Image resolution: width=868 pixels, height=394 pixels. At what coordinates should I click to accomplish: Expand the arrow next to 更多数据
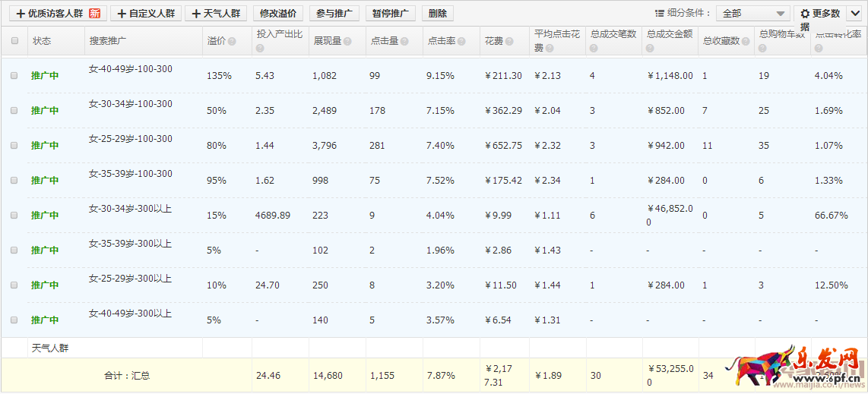click(x=853, y=14)
